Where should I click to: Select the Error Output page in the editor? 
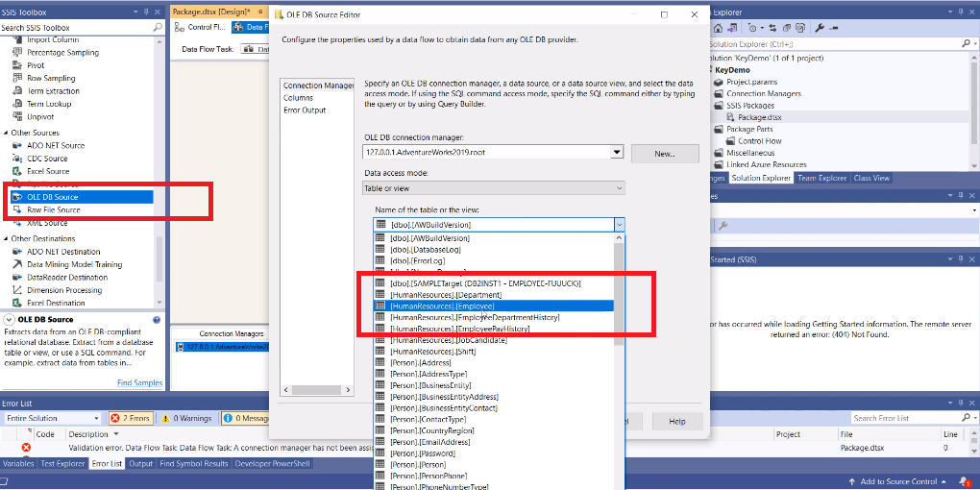(305, 110)
